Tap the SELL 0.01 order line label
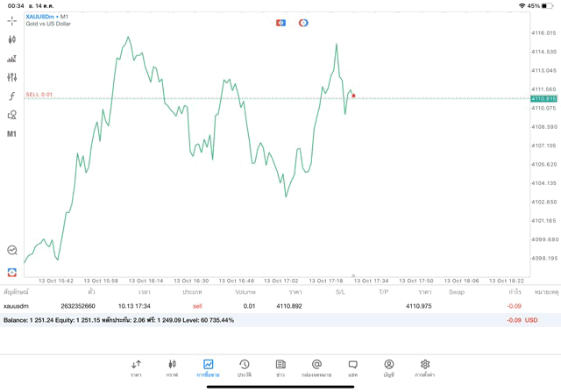 [x=39, y=95]
